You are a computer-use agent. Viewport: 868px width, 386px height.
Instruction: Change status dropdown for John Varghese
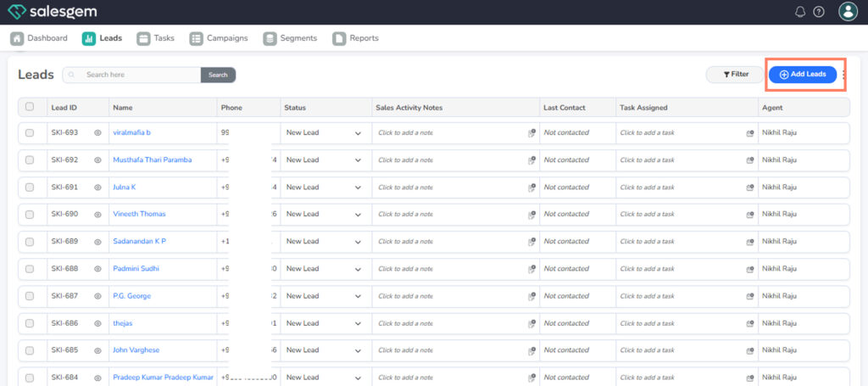point(358,350)
